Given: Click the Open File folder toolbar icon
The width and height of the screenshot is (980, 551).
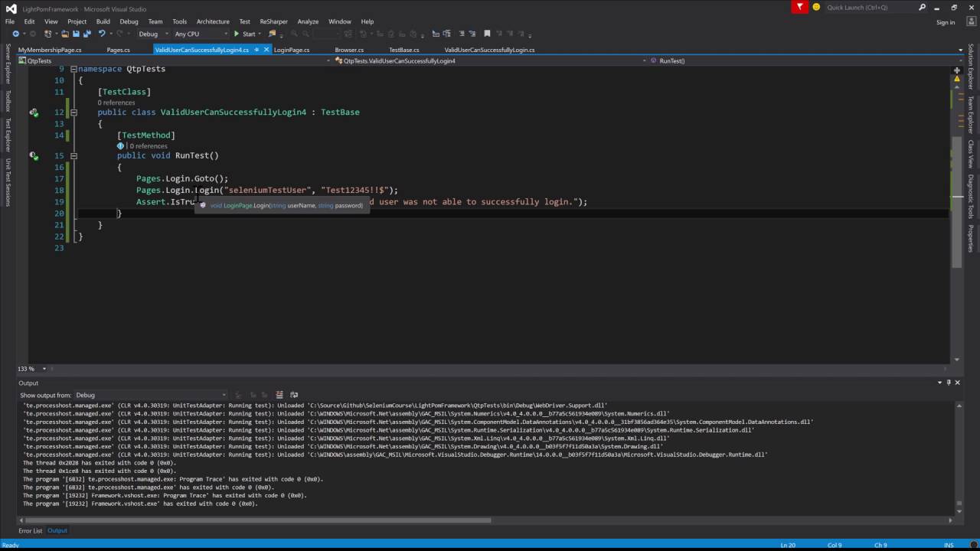Looking at the screenshot, I should pos(65,34).
